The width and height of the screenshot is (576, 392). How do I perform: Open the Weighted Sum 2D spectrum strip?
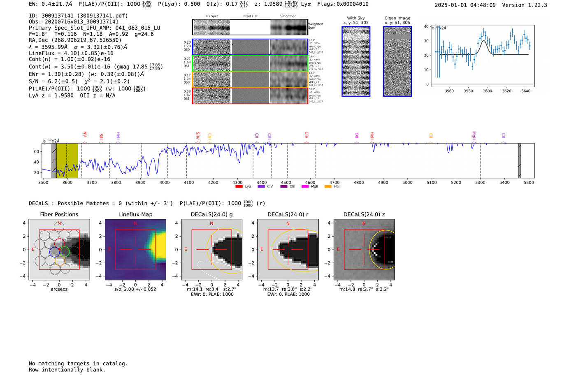pyautogui.click(x=250, y=28)
